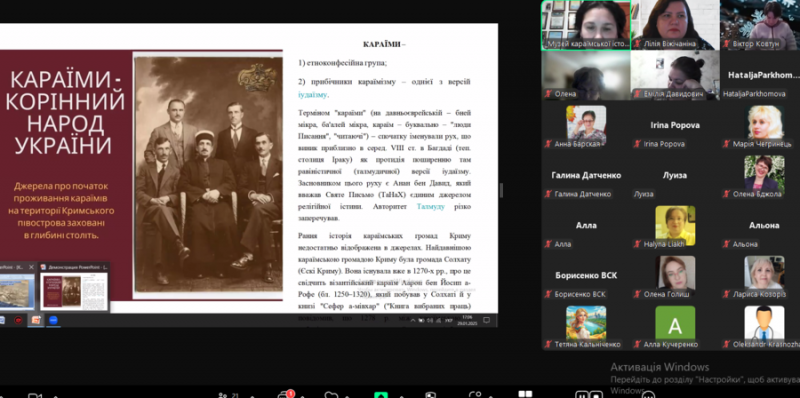Toggle the video camera icon in Zoom toolbar
Viewport: 800px width, 398px height.
click(x=35, y=395)
